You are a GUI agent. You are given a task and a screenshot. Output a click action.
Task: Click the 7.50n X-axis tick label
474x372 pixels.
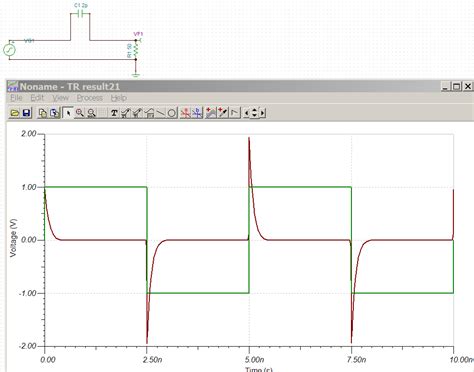coord(356,360)
